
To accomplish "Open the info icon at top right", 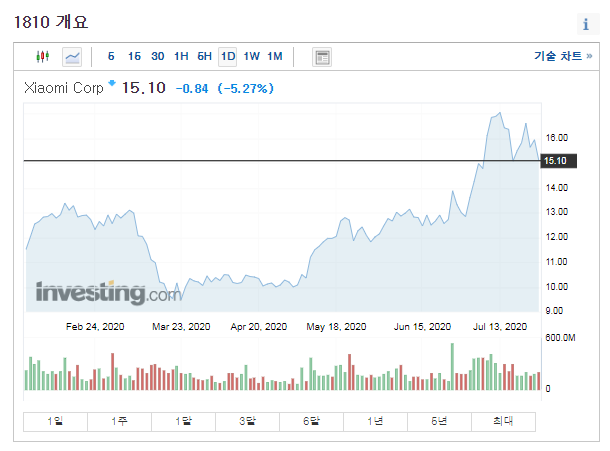I will [586, 25].
